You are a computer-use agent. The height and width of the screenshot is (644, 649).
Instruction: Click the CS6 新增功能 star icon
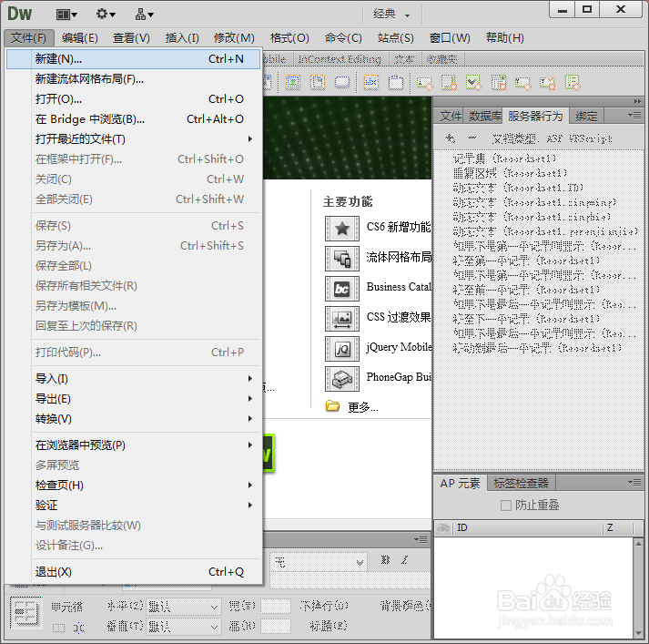pos(342,229)
